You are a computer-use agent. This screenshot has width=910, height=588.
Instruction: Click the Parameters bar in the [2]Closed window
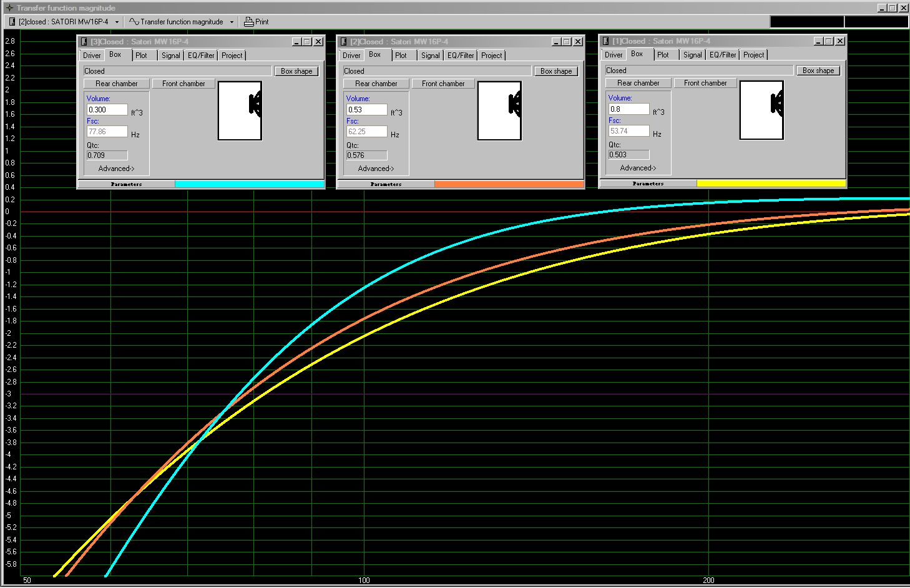386,184
